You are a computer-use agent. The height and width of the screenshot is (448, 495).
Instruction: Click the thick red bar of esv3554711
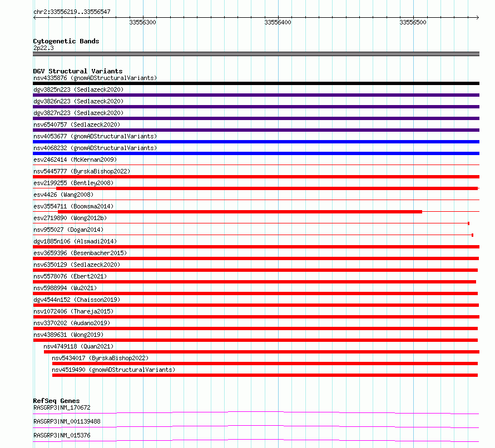click(240, 212)
